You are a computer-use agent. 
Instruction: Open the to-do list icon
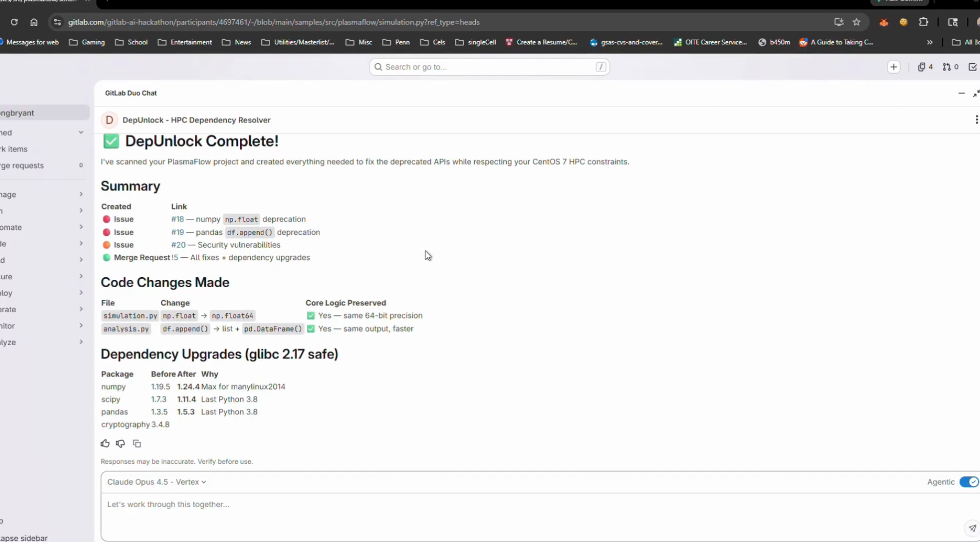point(973,67)
